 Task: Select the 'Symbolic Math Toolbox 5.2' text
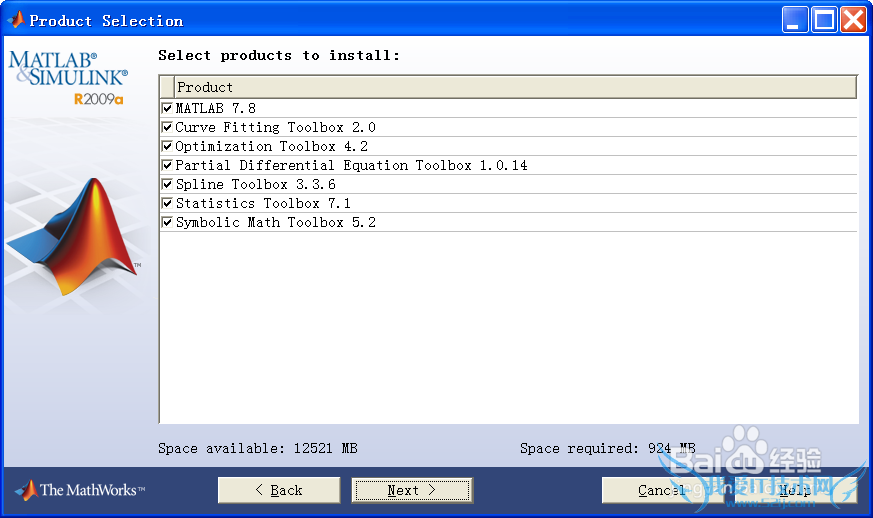pyautogui.click(x=276, y=222)
